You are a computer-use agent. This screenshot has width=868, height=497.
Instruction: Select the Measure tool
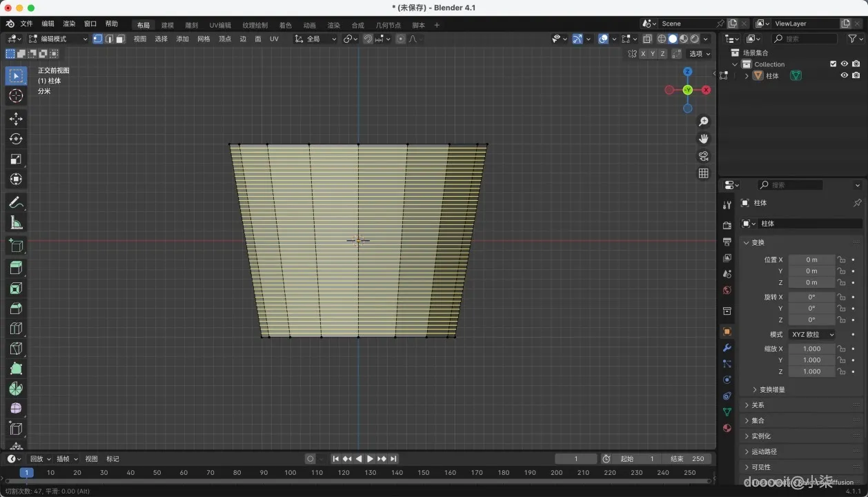[x=16, y=223]
